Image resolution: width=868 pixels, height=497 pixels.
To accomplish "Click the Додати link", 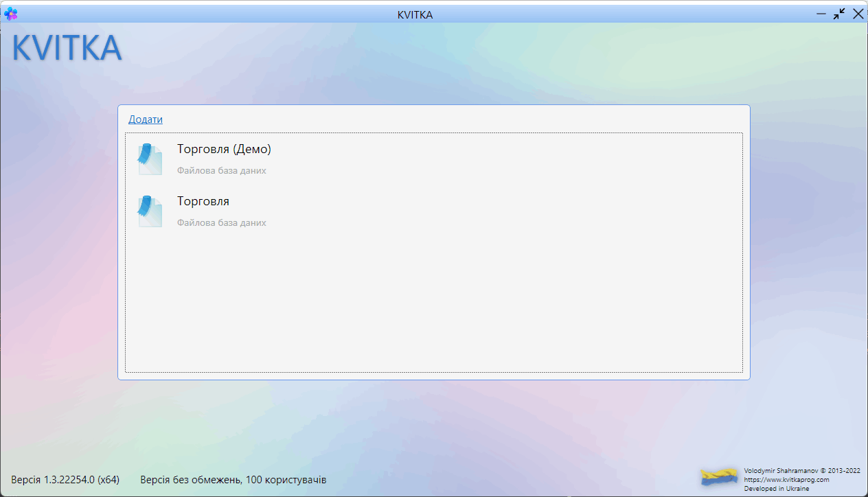I will 146,119.
